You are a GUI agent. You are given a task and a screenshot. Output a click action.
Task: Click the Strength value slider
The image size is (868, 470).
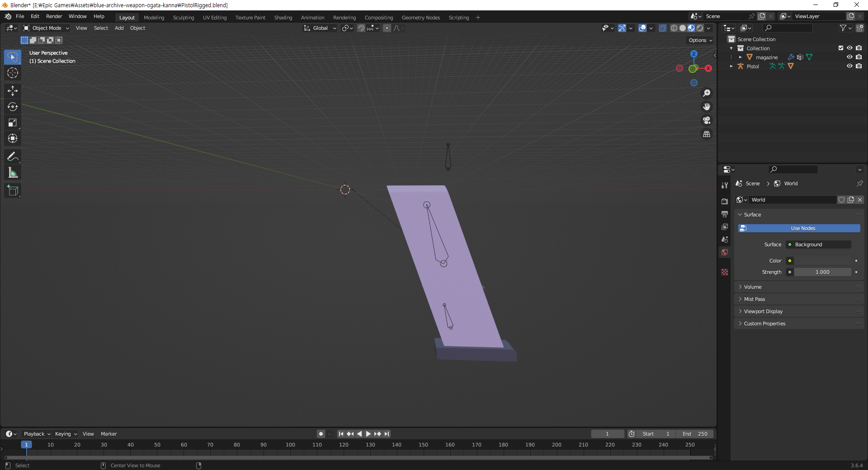tap(822, 272)
